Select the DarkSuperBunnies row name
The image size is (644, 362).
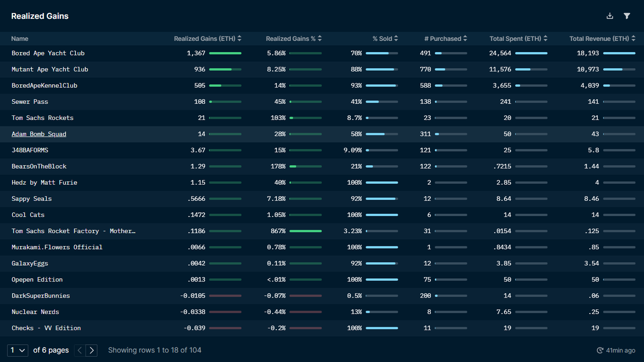pos(41,296)
